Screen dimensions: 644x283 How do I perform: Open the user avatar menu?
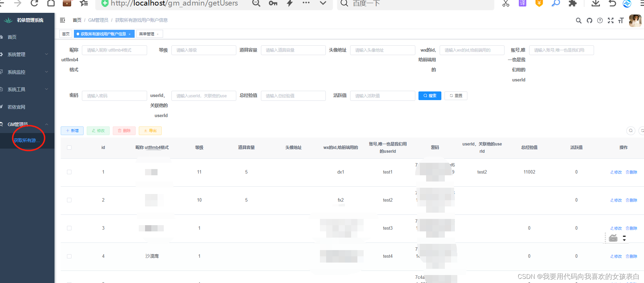635,21
